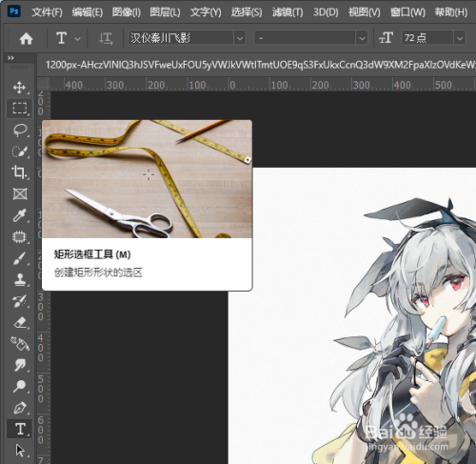Select the Healing Brush patch tool

coord(20,237)
